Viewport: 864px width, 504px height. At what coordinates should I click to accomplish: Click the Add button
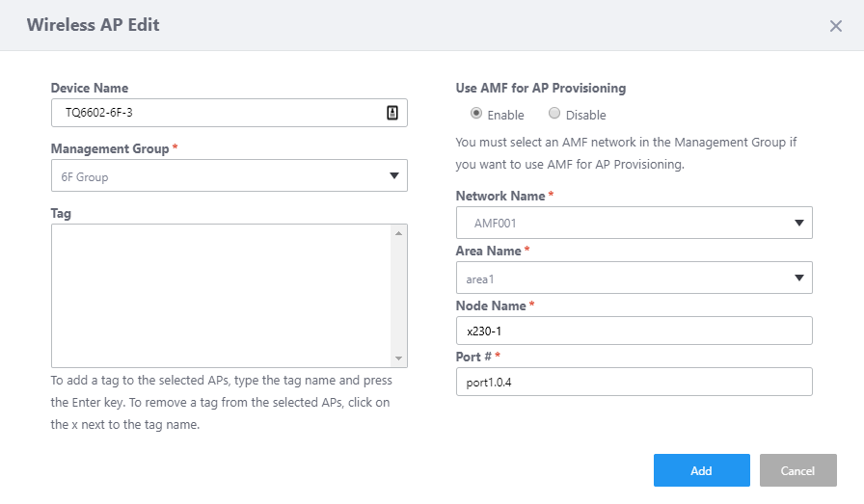pos(701,470)
